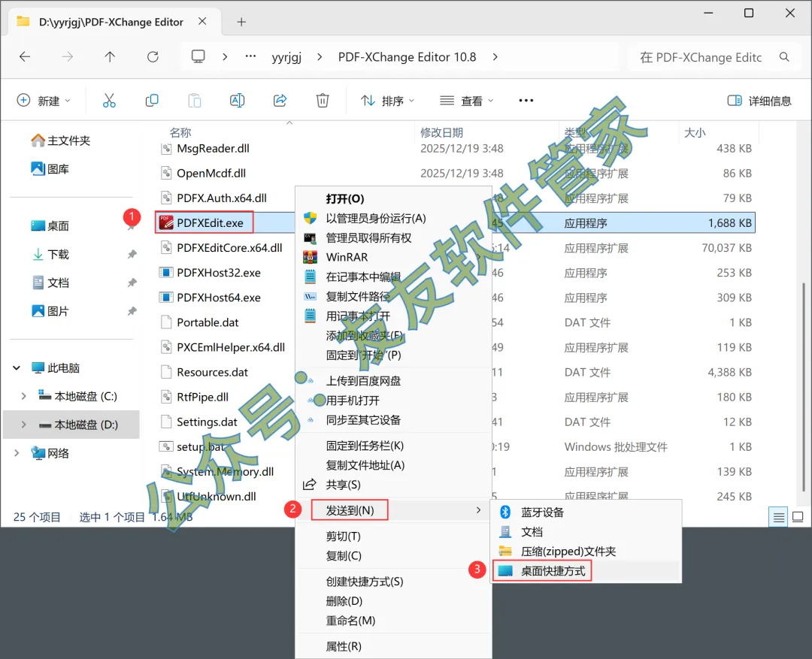The height and width of the screenshot is (659, 812).
Task: Go back with the left arrow
Action: coord(25,57)
